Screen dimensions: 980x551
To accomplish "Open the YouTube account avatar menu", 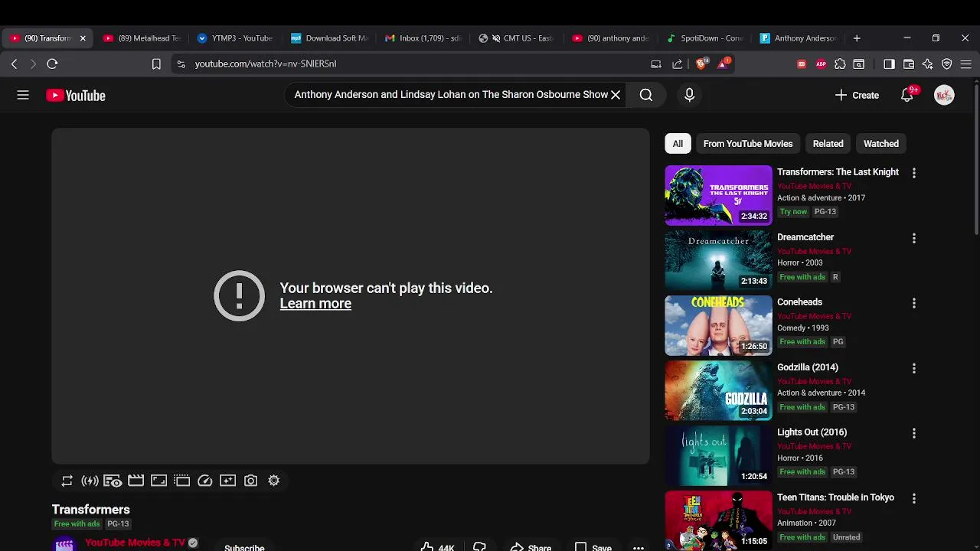I will pyautogui.click(x=944, y=95).
